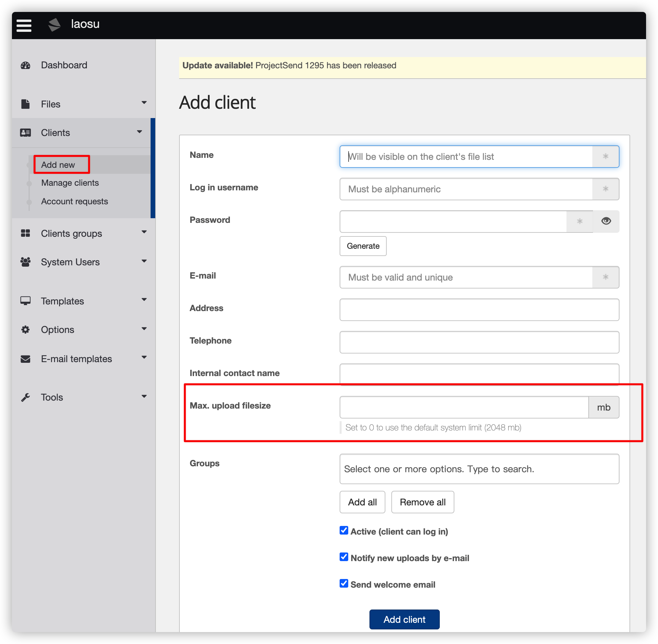The width and height of the screenshot is (658, 644).
Task: Open Dashboard via its gauge icon
Action: tap(26, 65)
